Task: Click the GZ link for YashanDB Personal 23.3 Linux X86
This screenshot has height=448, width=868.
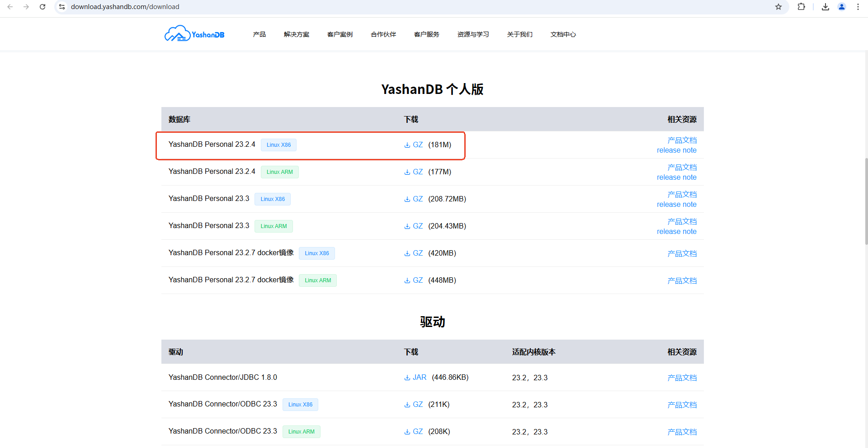Action: (x=417, y=199)
